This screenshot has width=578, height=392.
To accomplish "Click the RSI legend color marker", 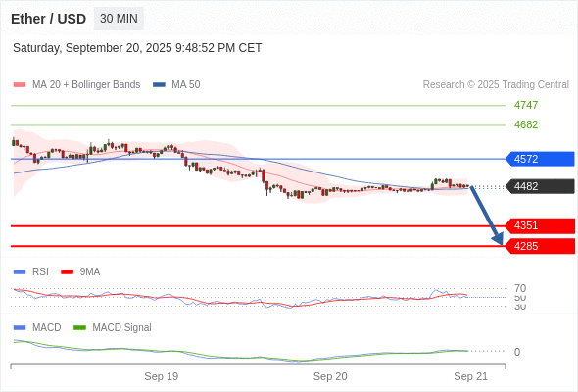I will click(20, 272).
